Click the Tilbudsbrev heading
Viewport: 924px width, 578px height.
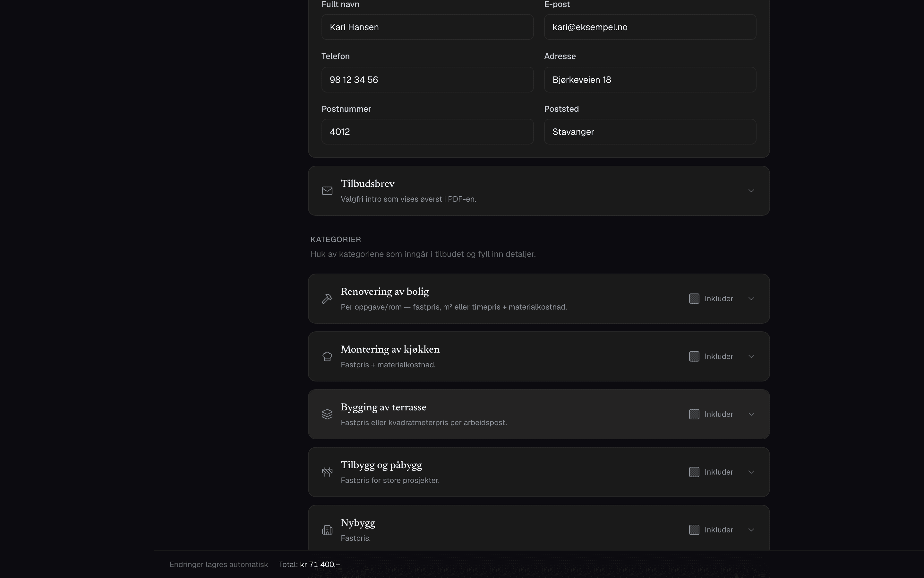[x=367, y=184]
